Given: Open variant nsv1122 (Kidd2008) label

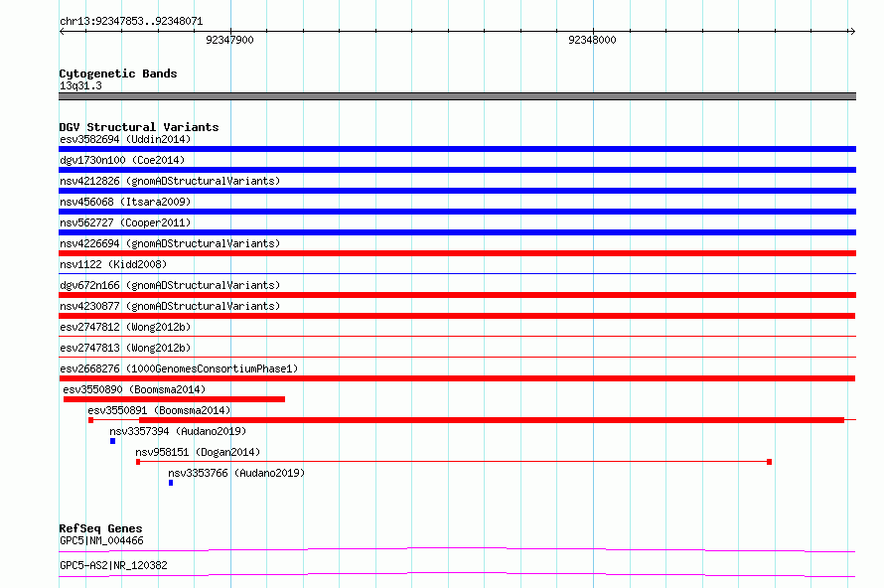Looking at the screenshot, I should (113, 264).
